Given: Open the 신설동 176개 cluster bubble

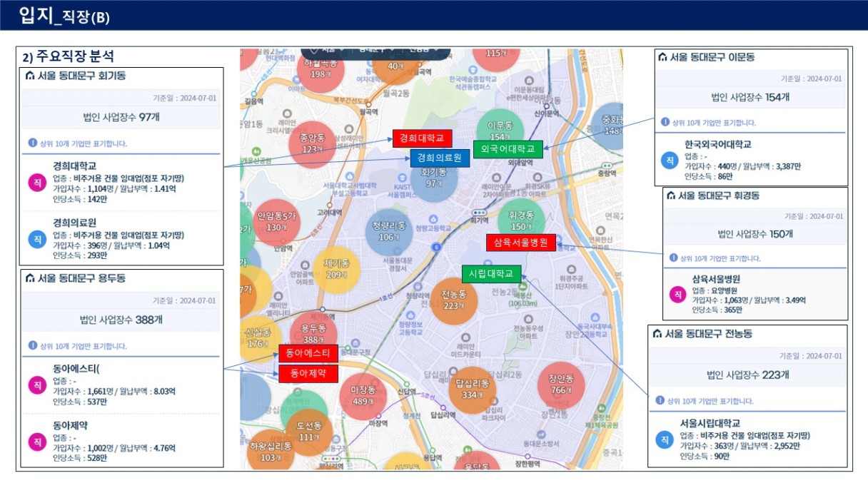Looking at the screenshot, I should point(258,338).
